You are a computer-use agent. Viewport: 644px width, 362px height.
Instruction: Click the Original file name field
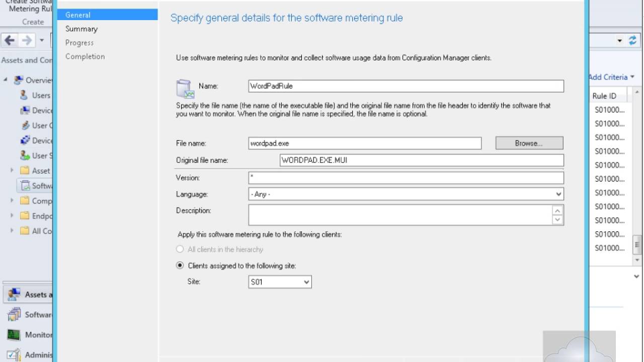(x=422, y=160)
